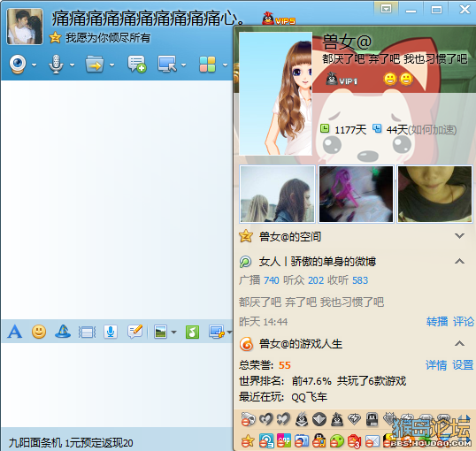Viewport: 476px width, 451px height.
Task: Start a voice call with microphone icon
Action: click(56, 64)
